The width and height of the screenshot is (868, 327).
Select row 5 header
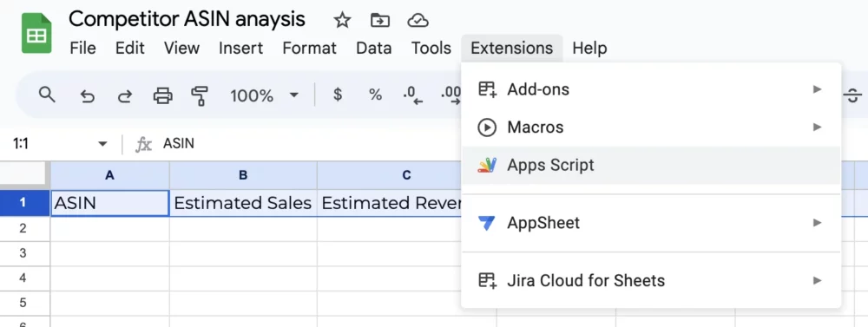[23, 303]
